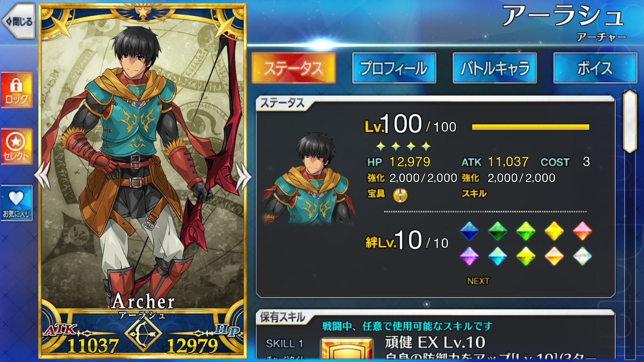Click the gold 宝具 Noble Phantasm icon
The width and height of the screenshot is (644, 362).
pyautogui.click(x=400, y=194)
